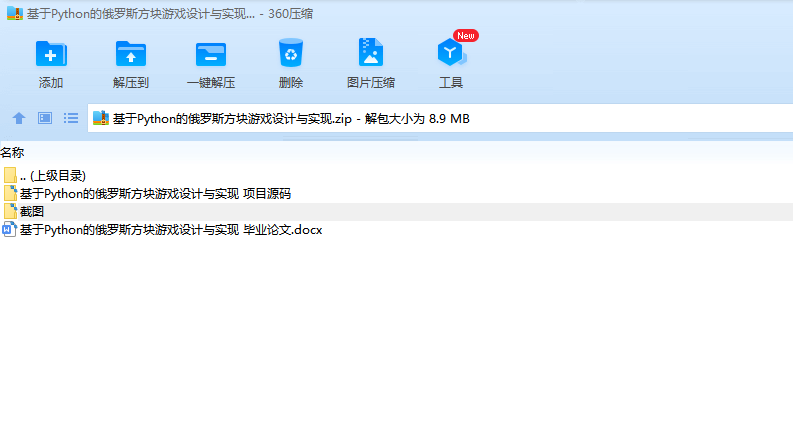Open the 图片压缩 image compress tool
The image size is (793, 434).
coord(371,52)
